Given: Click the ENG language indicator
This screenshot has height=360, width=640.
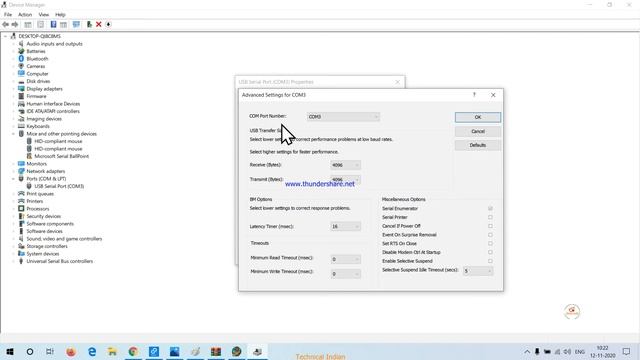Looking at the screenshot, I should (580, 351).
